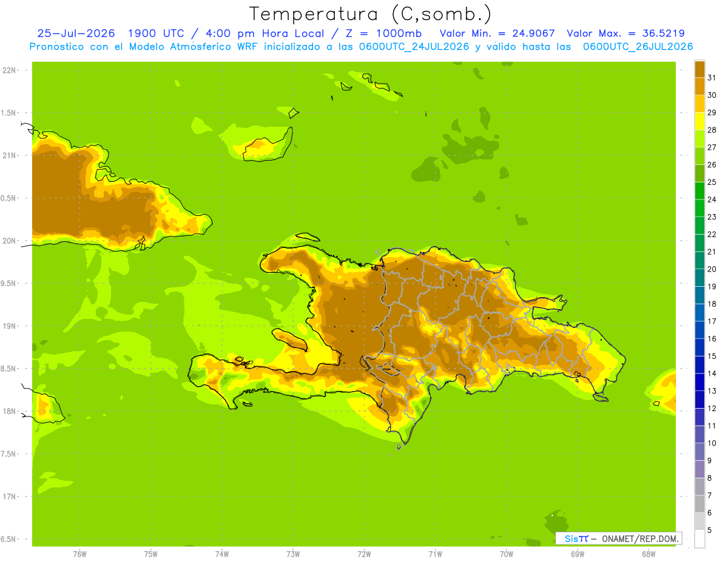This screenshot has width=728, height=562.
Task: Click latitude axis label "19N"
Action: coord(9,326)
